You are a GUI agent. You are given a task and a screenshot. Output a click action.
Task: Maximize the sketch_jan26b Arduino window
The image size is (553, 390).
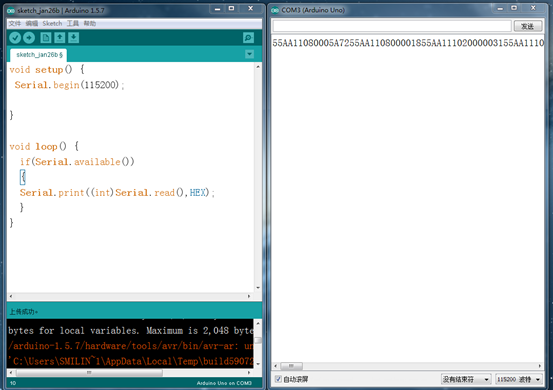tap(231, 8)
